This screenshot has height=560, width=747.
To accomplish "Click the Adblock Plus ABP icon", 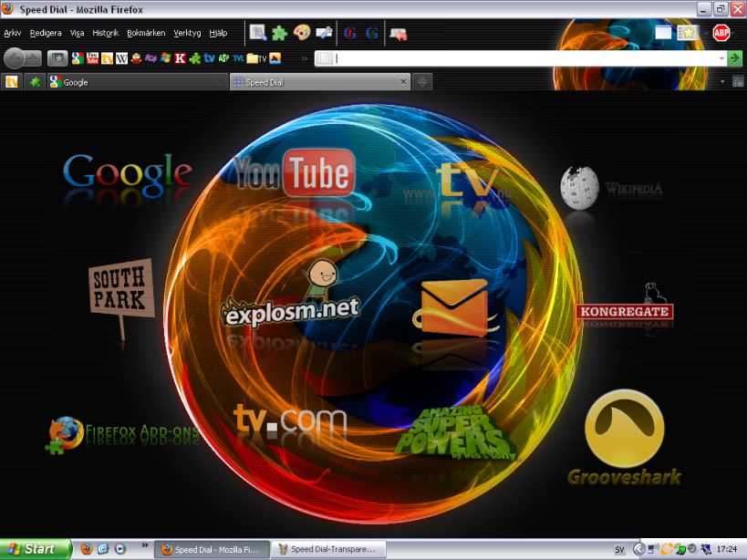I will 721,33.
